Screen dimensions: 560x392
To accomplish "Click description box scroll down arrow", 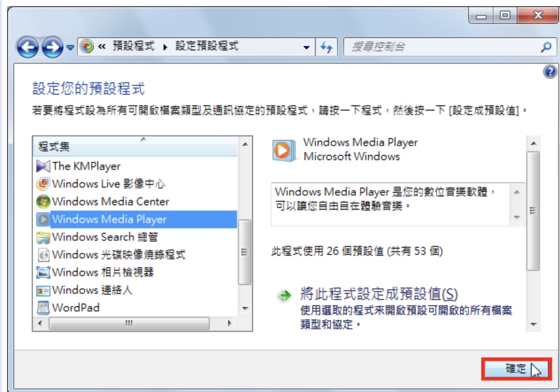I will pos(517,218).
